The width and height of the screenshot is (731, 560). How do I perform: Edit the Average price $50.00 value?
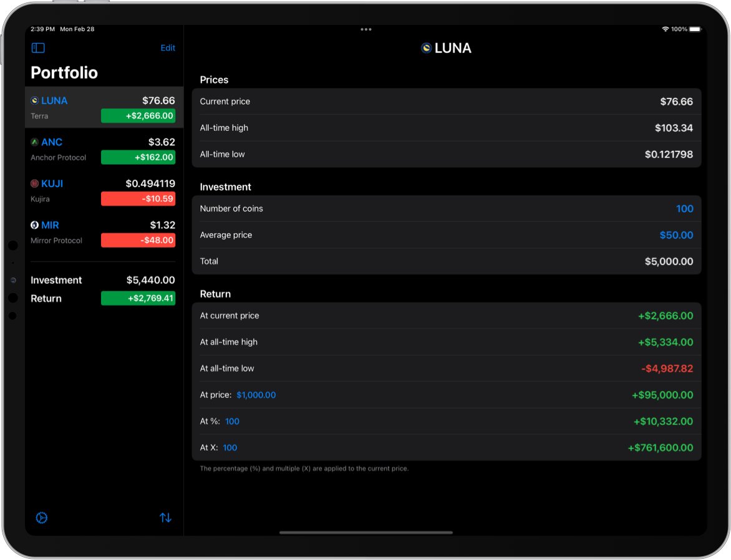click(676, 235)
